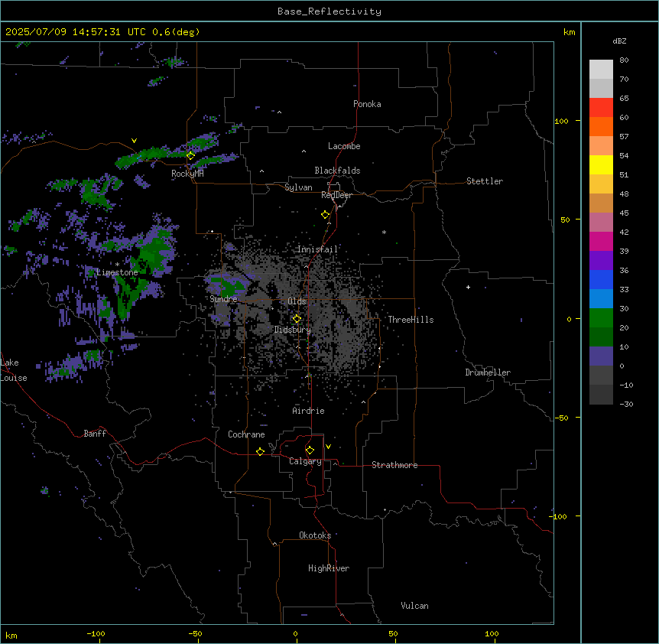
Task: Click the Banff label
Action: (x=95, y=434)
